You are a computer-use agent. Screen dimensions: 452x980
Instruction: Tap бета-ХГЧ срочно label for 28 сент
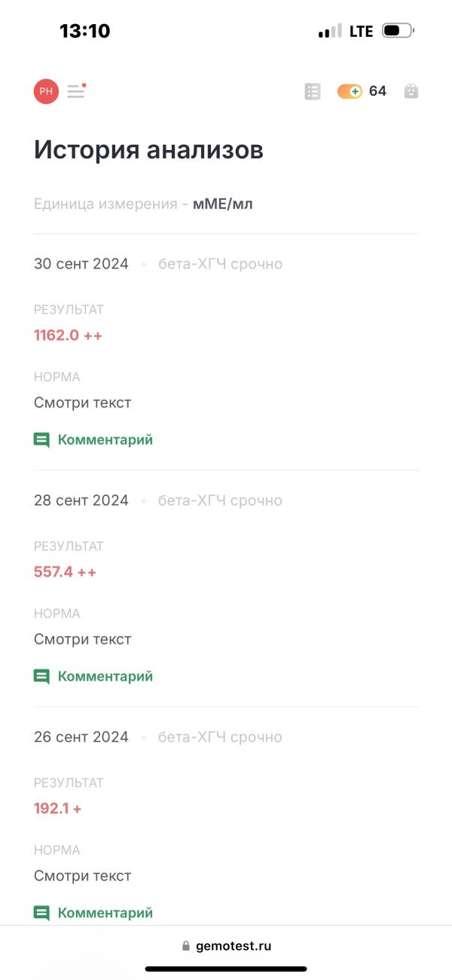click(220, 501)
